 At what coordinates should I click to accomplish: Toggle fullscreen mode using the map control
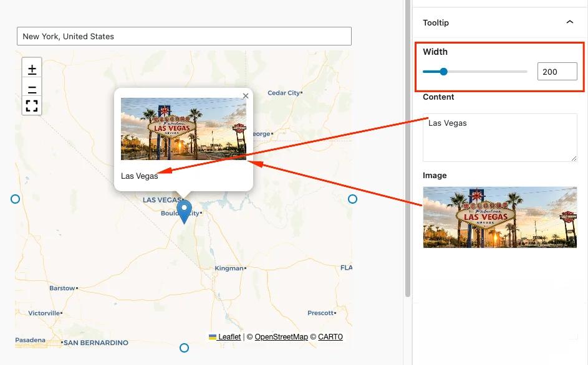coord(31,106)
